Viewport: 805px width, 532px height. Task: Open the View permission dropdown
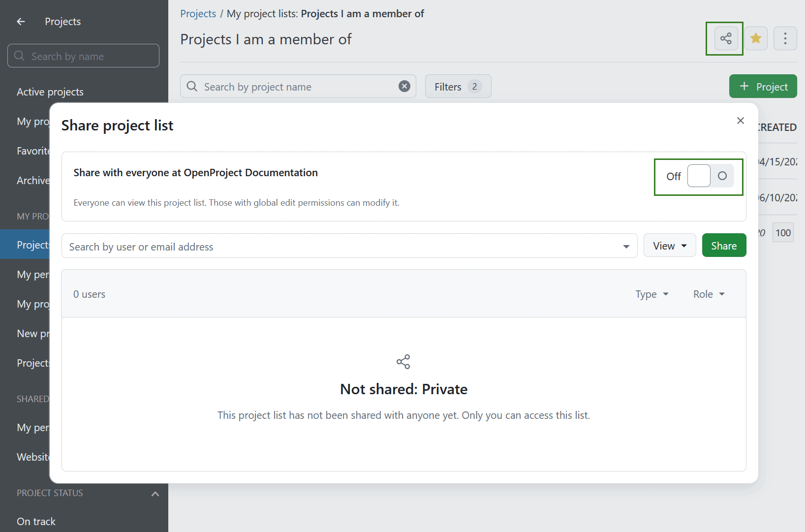coord(670,245)
